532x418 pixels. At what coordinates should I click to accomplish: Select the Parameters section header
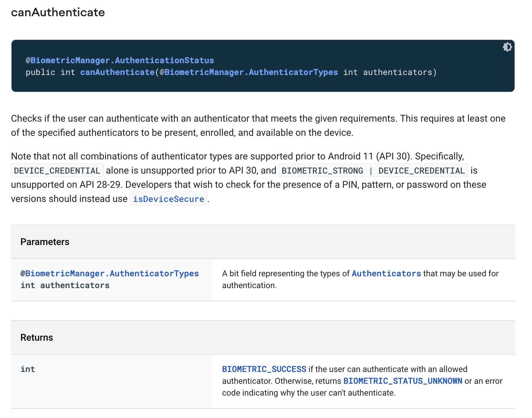[x=45, y=242]
